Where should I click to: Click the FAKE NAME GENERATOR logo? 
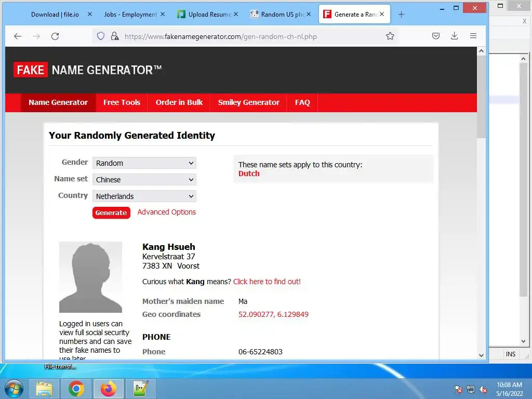[x=87, y=70]
